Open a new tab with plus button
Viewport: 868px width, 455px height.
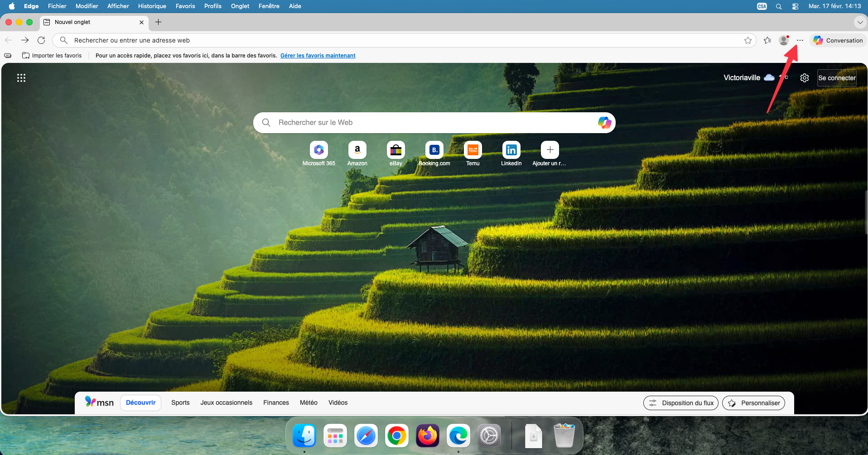[158, 22]
